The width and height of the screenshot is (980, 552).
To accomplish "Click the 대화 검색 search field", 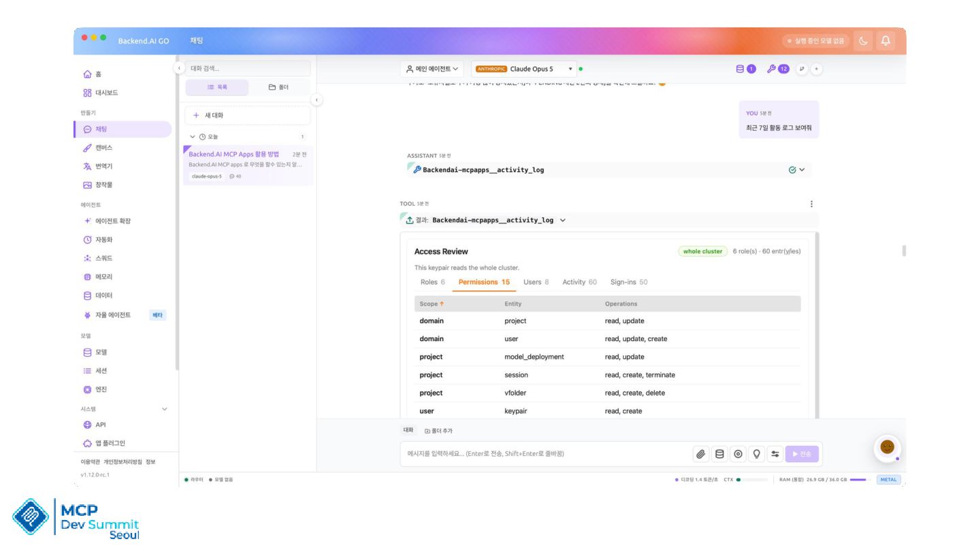I will point(248,68).
